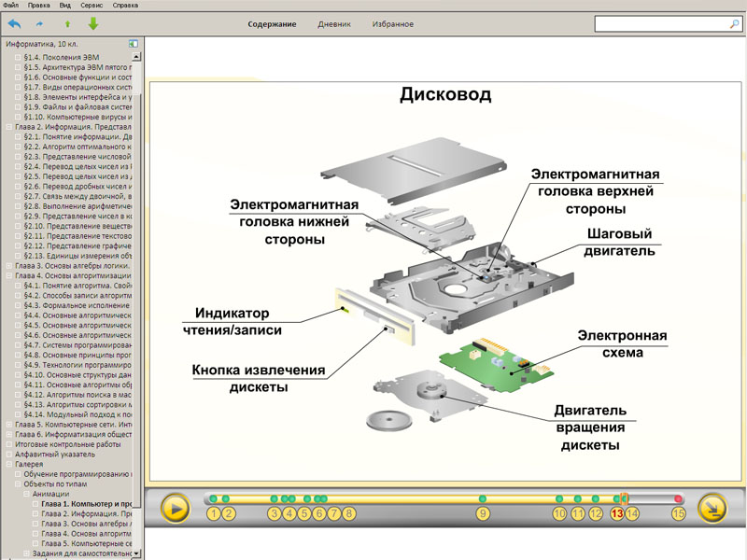Jump to animation step 9

point(483,514)
